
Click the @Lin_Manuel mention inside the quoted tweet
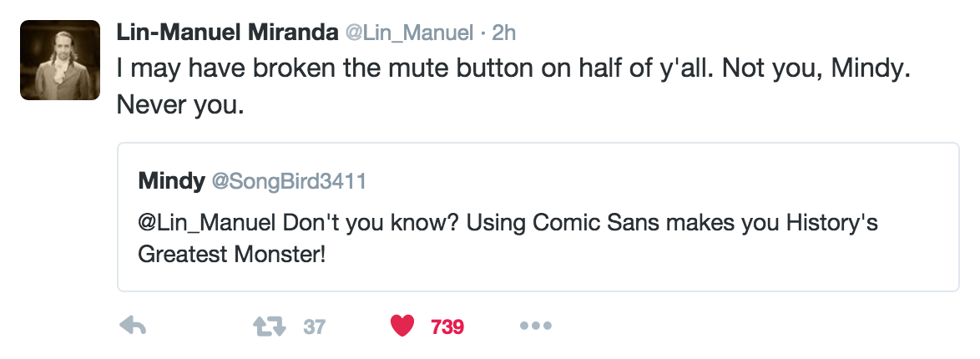[x=208, y=224]
